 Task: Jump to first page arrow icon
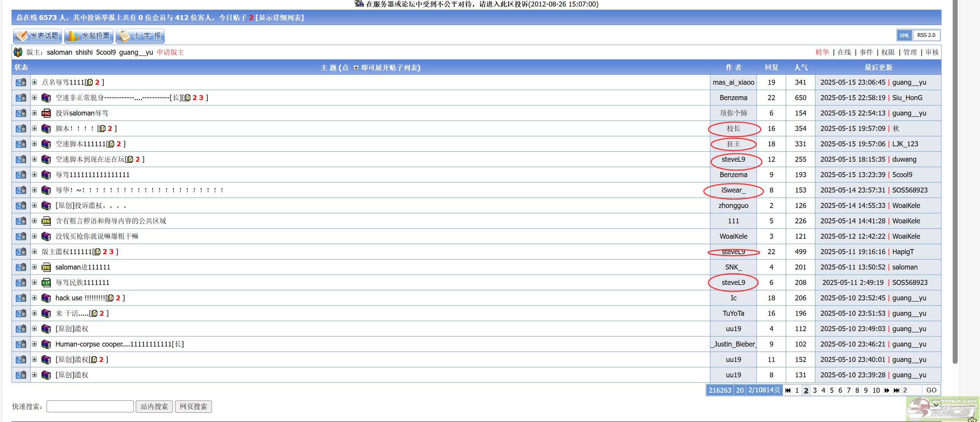788,390
